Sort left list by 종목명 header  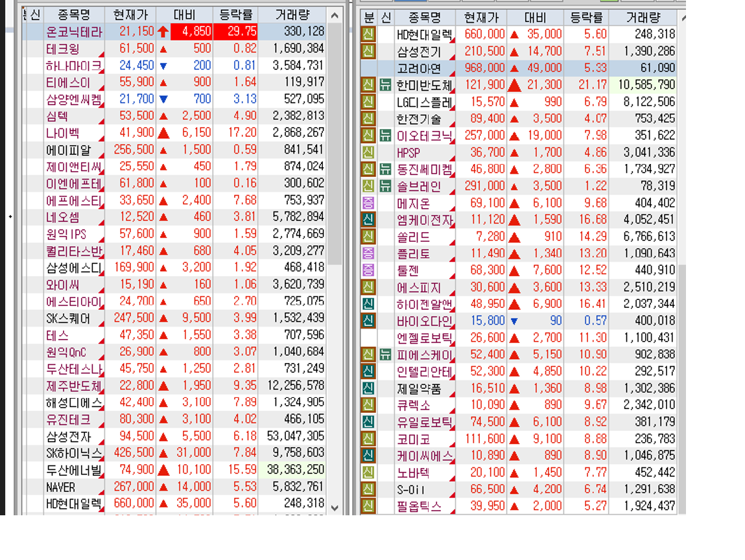coord(74,15)
